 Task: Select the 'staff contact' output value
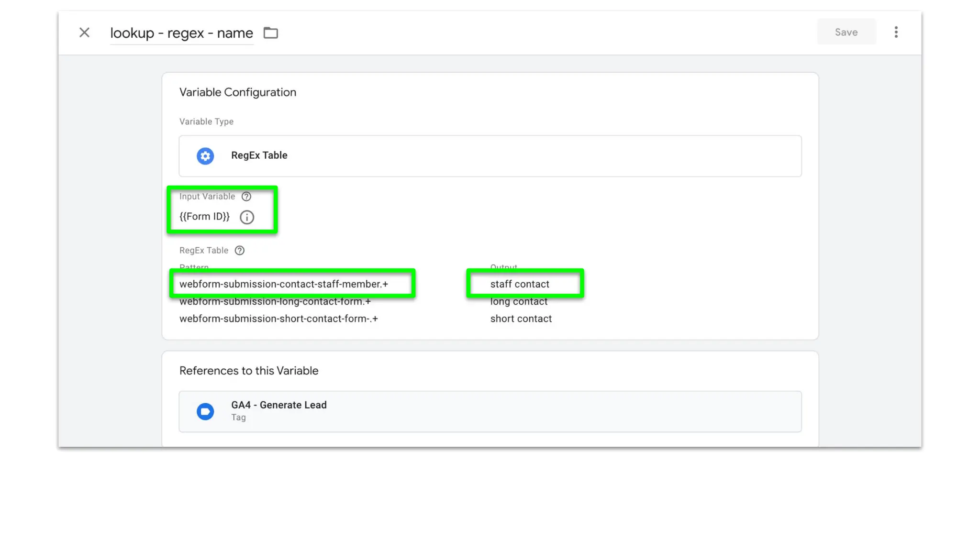point(520,284)
